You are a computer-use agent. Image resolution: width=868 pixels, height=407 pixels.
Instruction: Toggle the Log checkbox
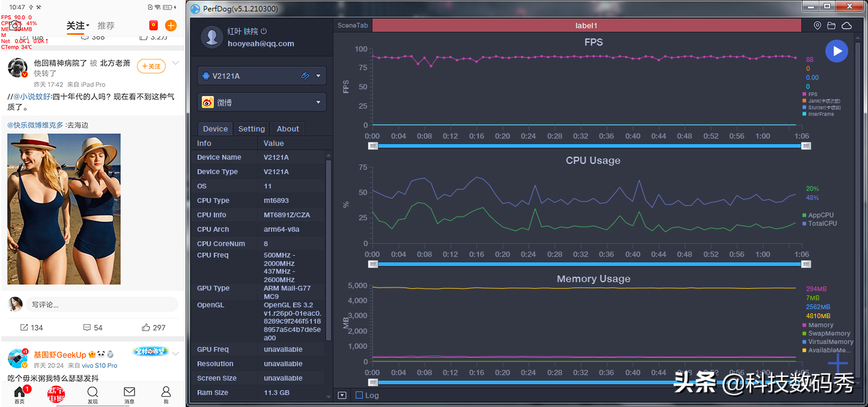point(359,395)
